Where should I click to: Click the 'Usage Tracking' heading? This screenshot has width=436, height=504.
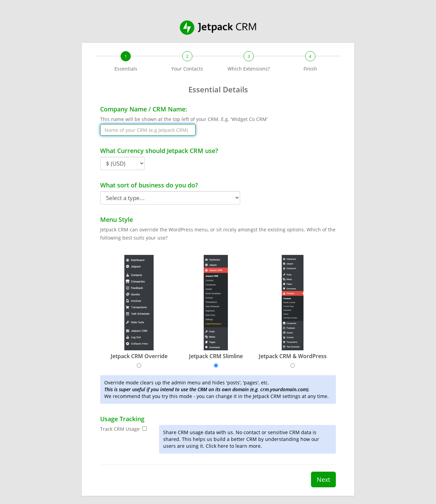click(122, 419)
